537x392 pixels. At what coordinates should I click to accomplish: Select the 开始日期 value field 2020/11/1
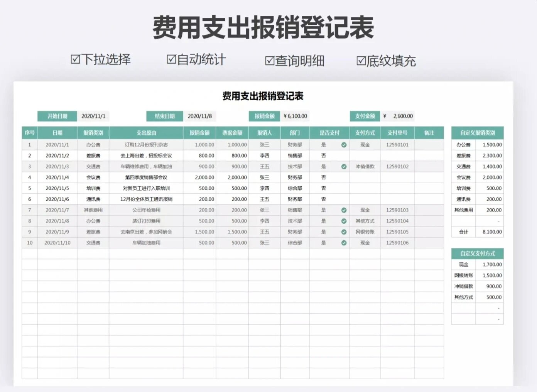click(x=93, y=116)
